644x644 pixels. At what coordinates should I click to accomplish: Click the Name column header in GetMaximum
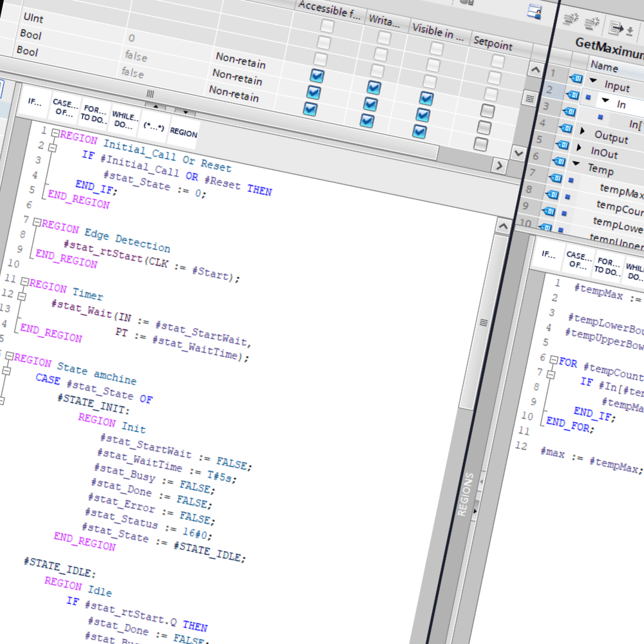pos(604,66)
